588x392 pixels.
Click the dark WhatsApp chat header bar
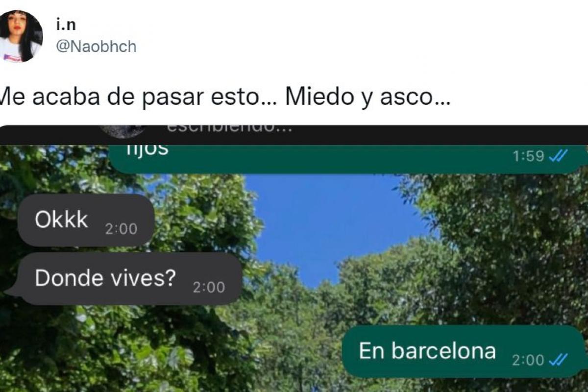294,135
